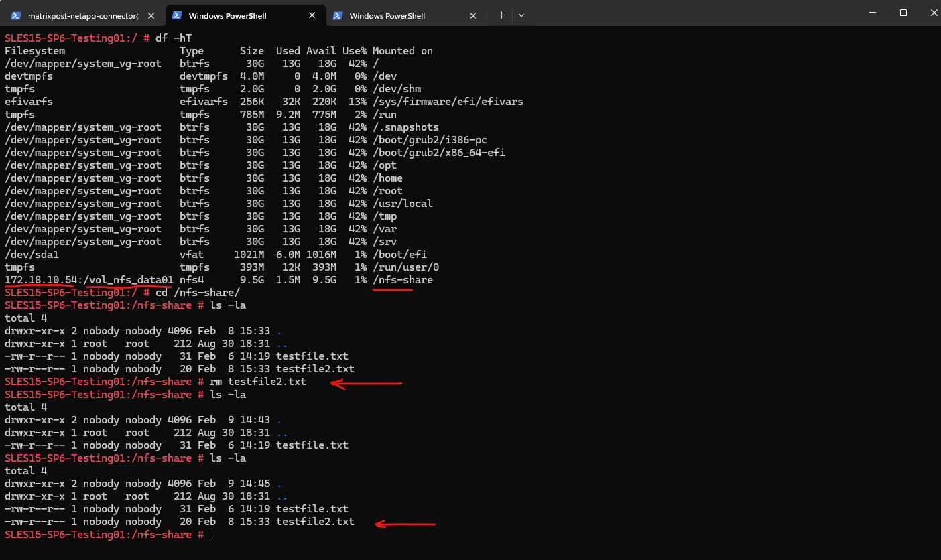Open a new tab with the plus icon
The height and width of the screenshot is (560, 941).
pyautogui.click(x=501, y=15)
